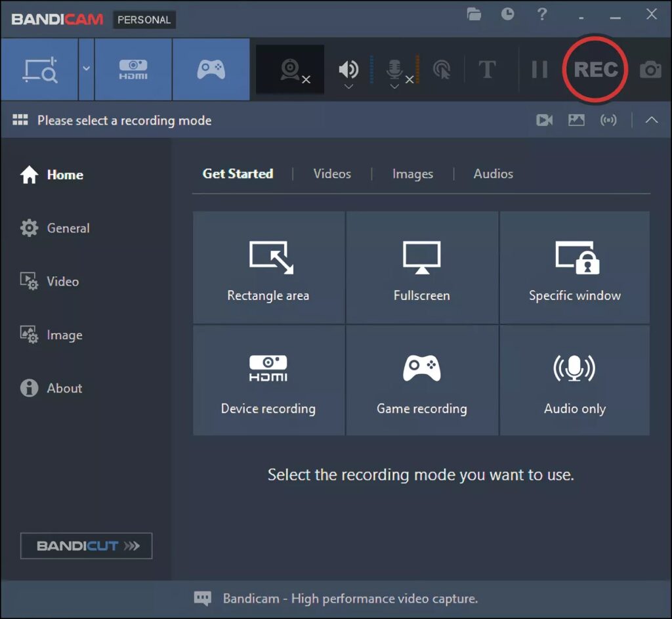Viewport: 672px width, 619px height.
Task: Select the game recording controller icon
Action: 211,69
